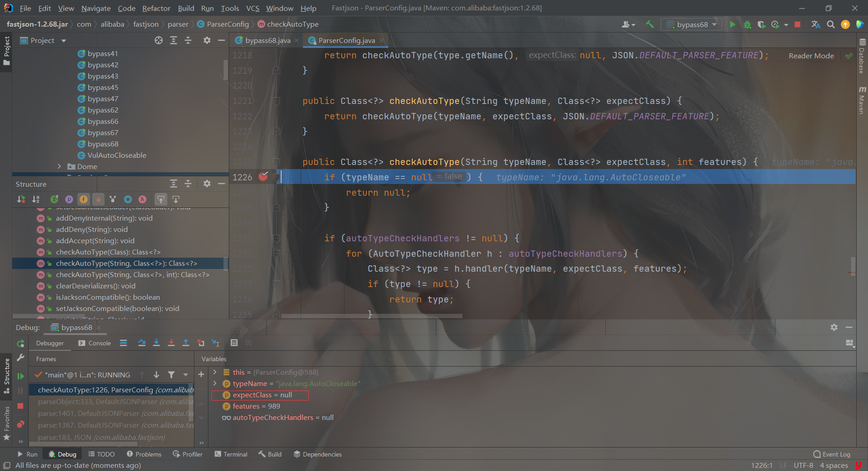Toggle Show Fields orange f icon
The width and height of the screenshot is (868, 471).
click(x=84, y=199)
